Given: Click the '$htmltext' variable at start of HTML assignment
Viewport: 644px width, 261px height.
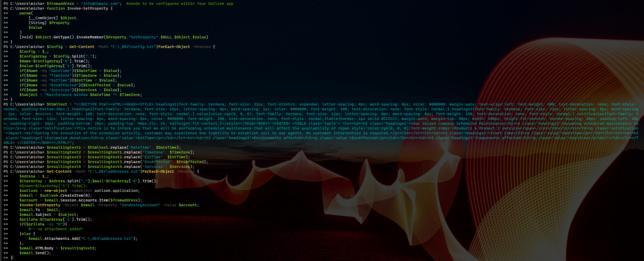Looking at the screenshot, I should pos(57,104).
